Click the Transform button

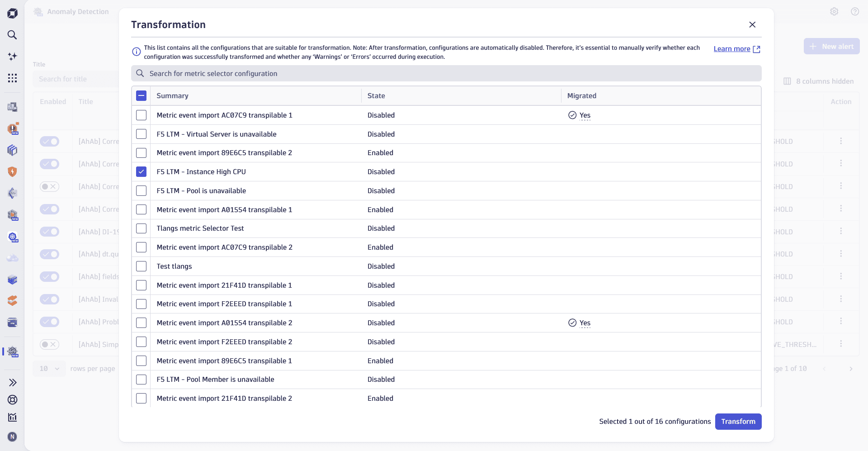tap(738, 421)
